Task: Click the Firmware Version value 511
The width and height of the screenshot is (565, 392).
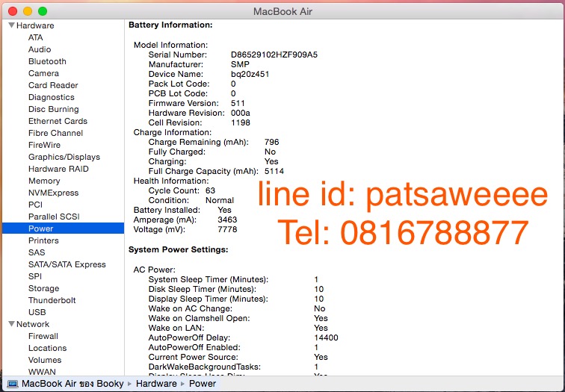Action: 238,103
